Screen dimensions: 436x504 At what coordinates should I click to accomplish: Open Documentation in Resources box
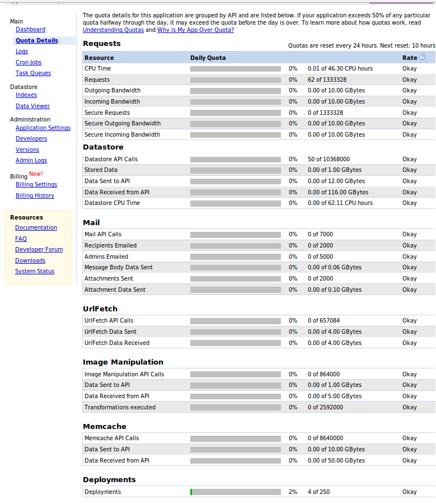(x=36, y=227)
